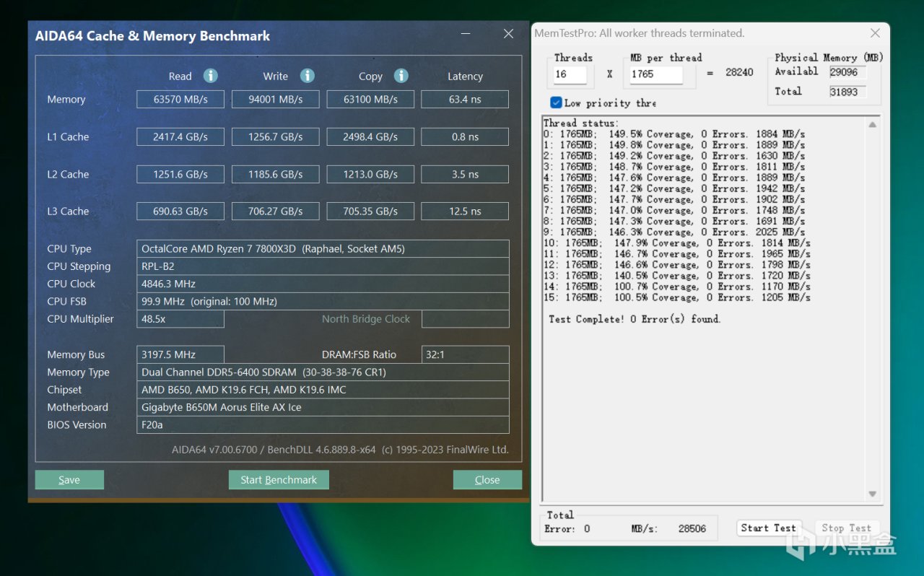
Task: Click the Memory Read result 63570 MB/s
Action: (180, 100)
